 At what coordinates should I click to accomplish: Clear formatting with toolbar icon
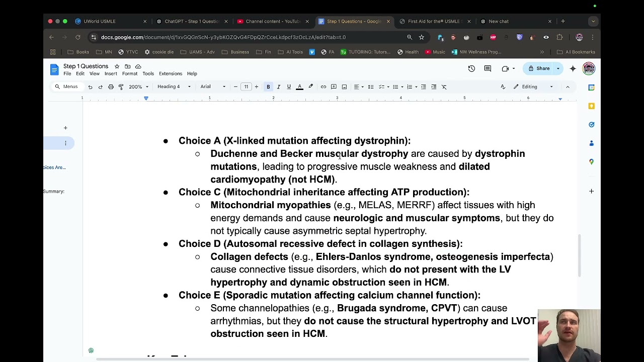coord(444,87)
